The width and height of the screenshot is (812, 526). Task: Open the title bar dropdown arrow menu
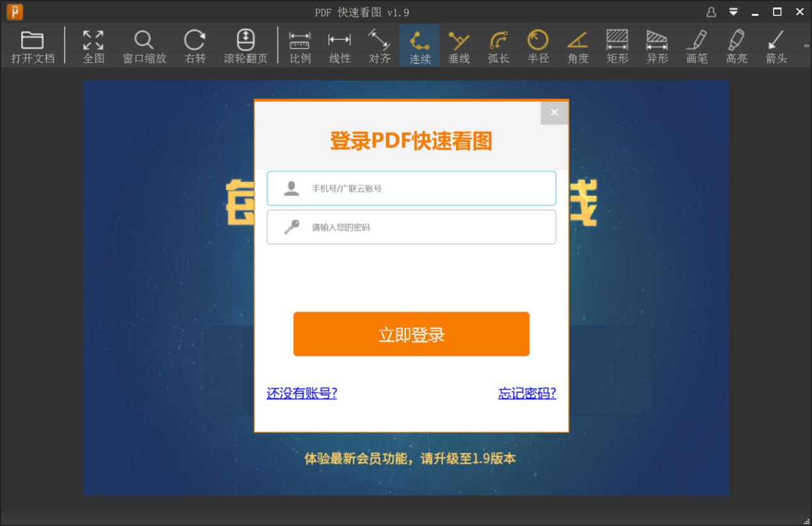click(733, 12)
